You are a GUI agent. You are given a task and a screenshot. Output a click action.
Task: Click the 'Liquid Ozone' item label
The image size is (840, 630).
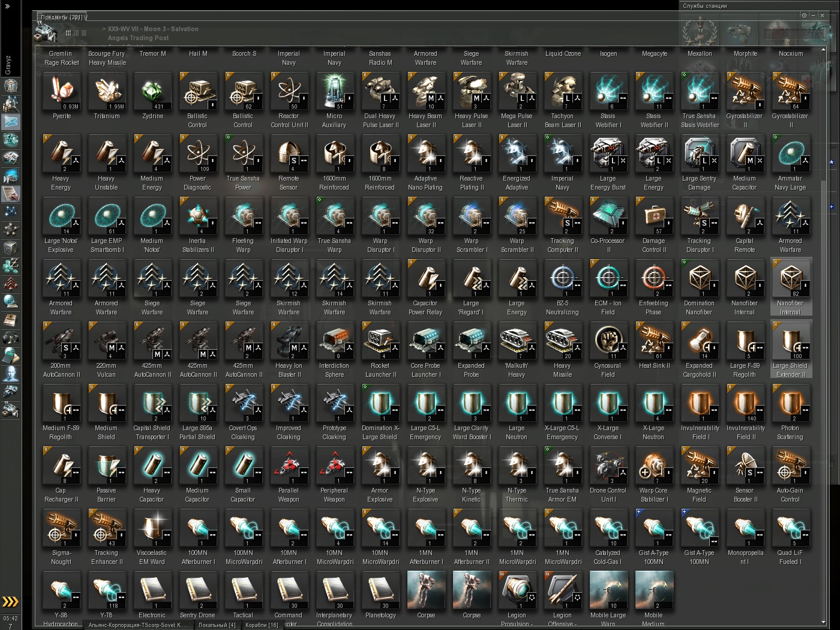click(563, 54)
